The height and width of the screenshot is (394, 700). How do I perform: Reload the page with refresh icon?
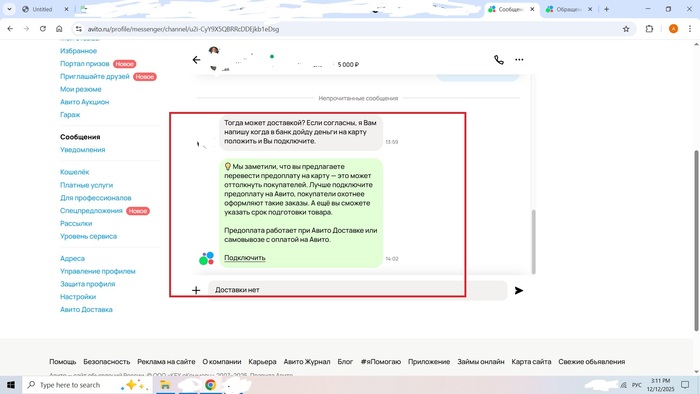coord(43,29)
